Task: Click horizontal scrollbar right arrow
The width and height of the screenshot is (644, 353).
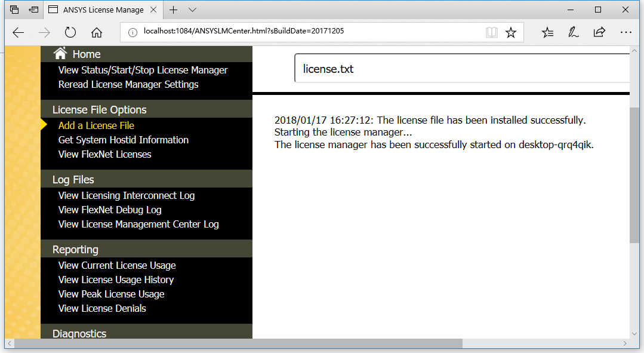Action: [x=625, y=343]
